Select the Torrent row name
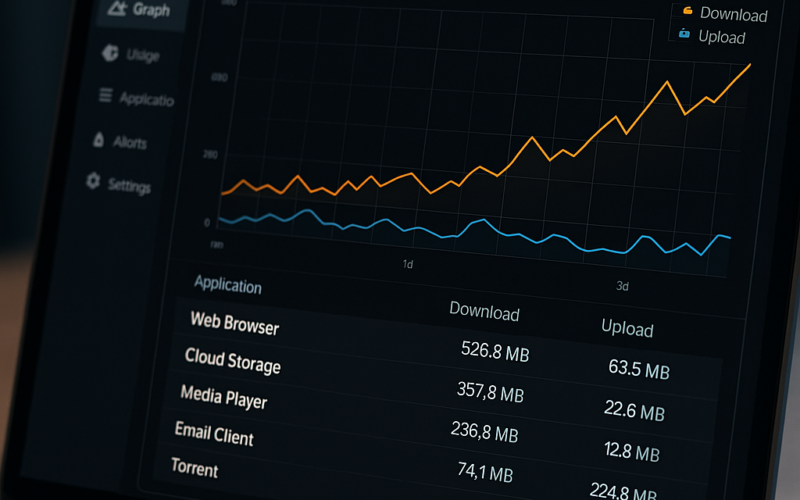Viewport: 800px width, 500px height. click(x=195, y=467)
